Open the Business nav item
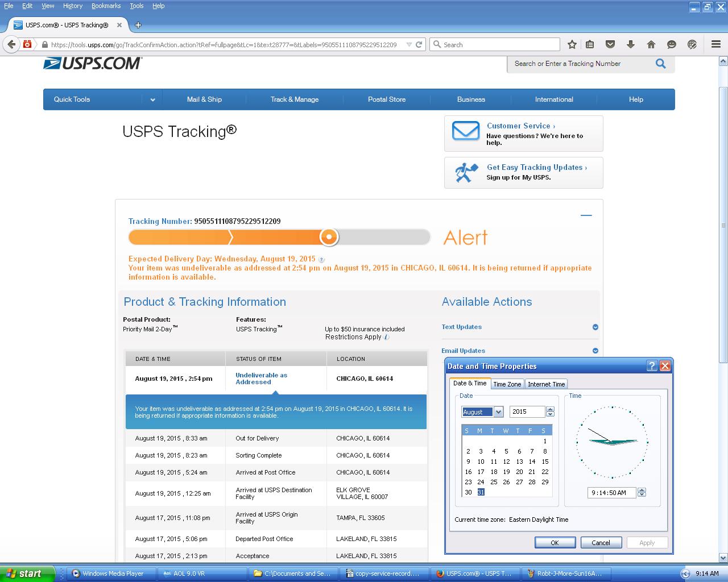 471,99
